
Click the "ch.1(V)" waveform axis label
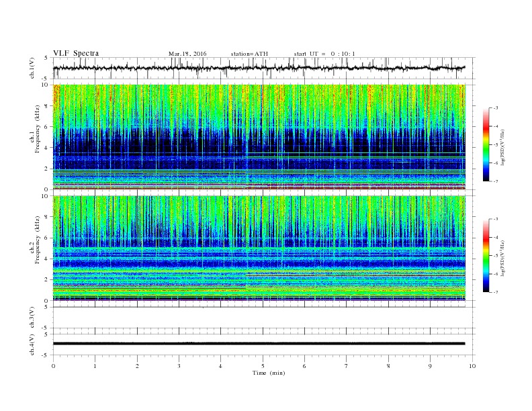point(32,68)
